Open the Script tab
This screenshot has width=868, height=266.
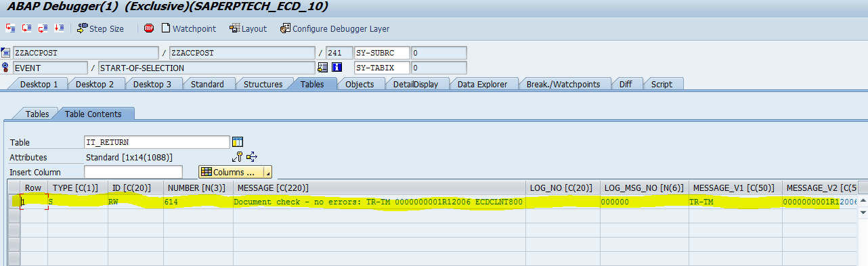coord(662,84)
